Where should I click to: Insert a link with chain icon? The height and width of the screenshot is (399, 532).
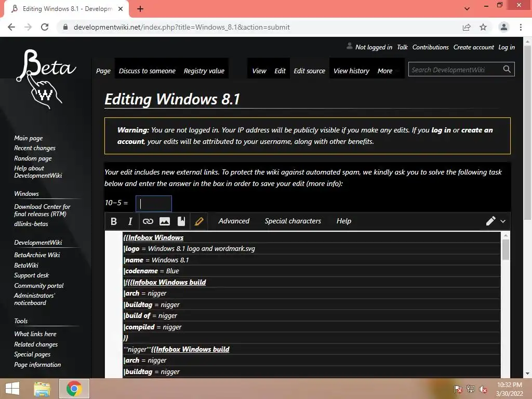(148, 221)
